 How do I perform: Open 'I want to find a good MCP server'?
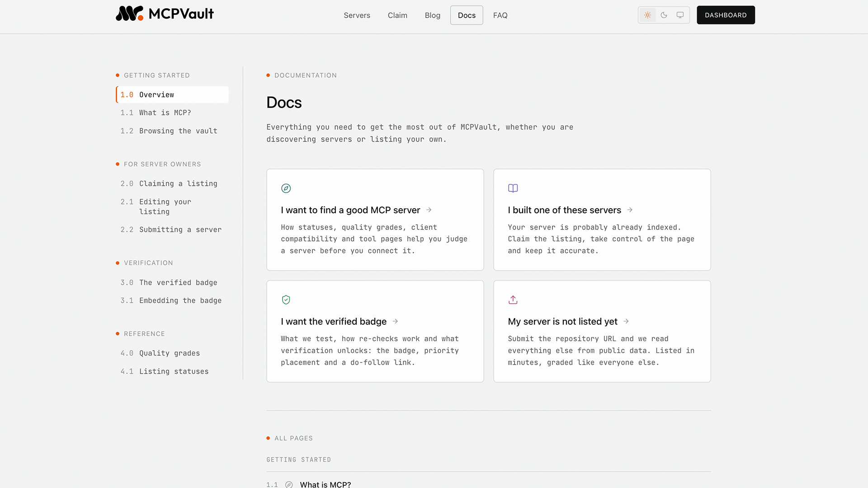point(375,220)
